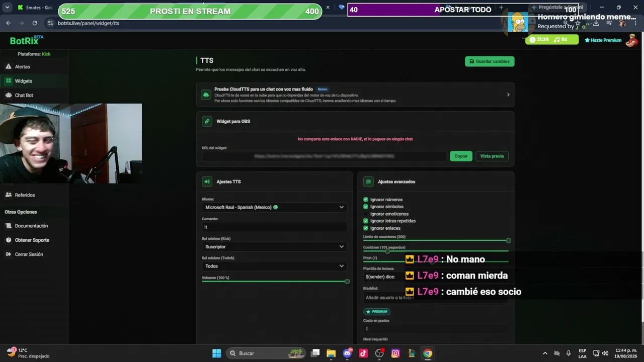Switch to the Emotes - Kick tab

[x=35, y=8]
